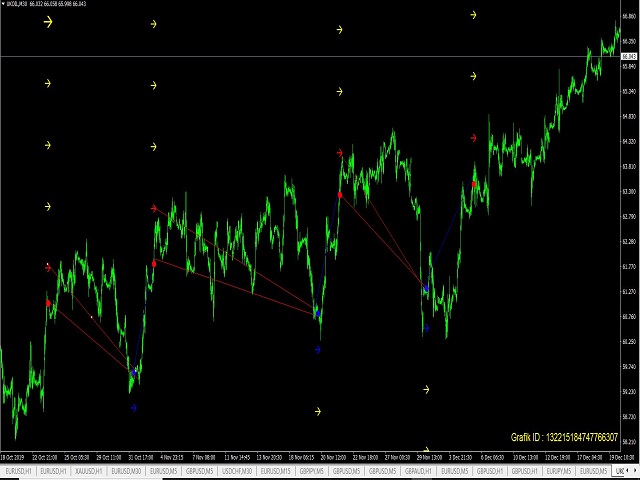Viewport: 640px width, 480px height.
Task: Click the 10 Dec 13:00 time axis label
Action: (x=524, y=457)
